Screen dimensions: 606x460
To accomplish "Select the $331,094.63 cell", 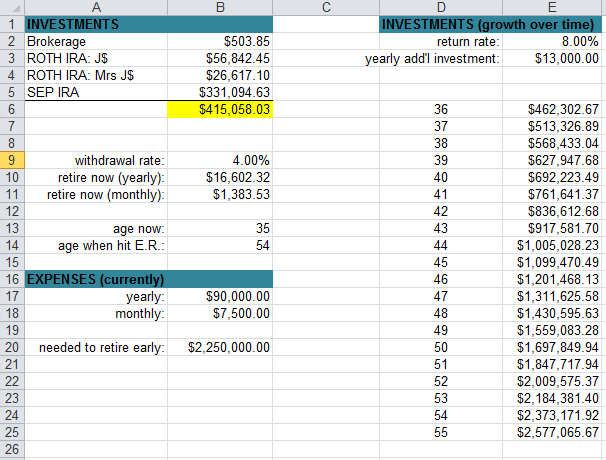I will pyautogui.click(x=220, y=92).
